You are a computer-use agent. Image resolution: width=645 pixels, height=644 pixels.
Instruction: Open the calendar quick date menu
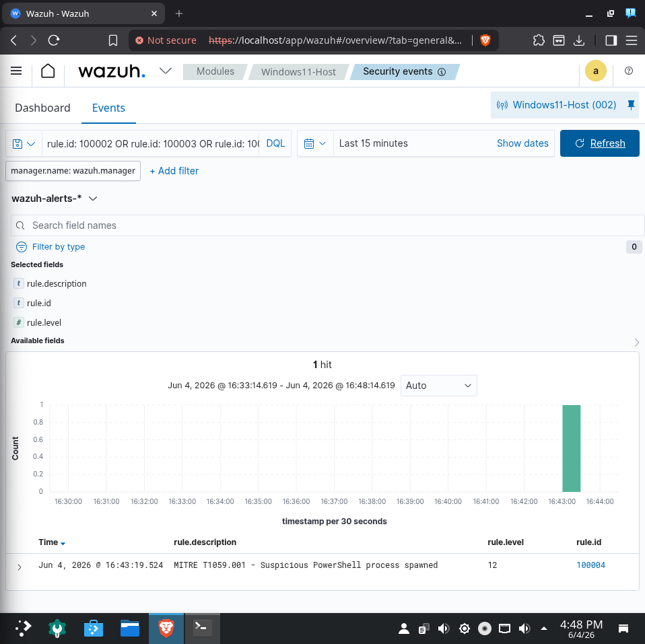[314, 143]
